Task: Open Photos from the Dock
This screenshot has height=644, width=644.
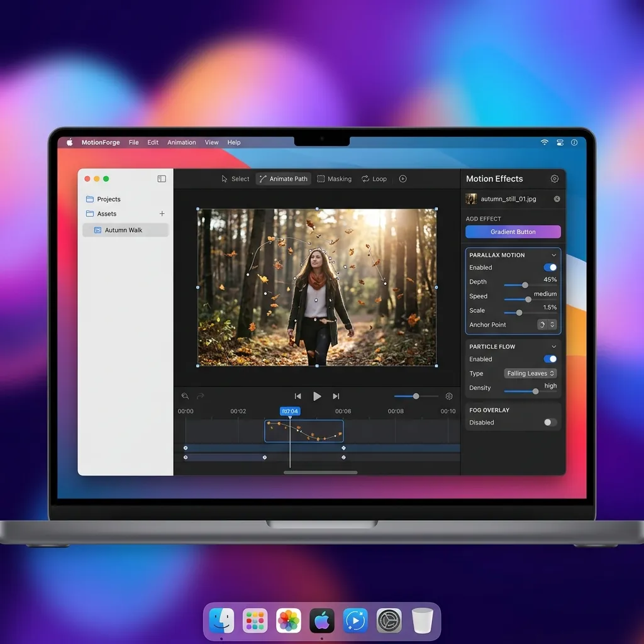Action: [288, 620]
